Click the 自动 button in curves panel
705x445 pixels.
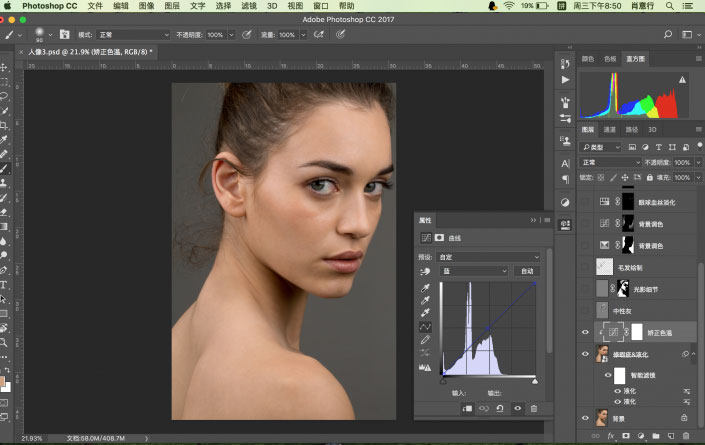525,271
